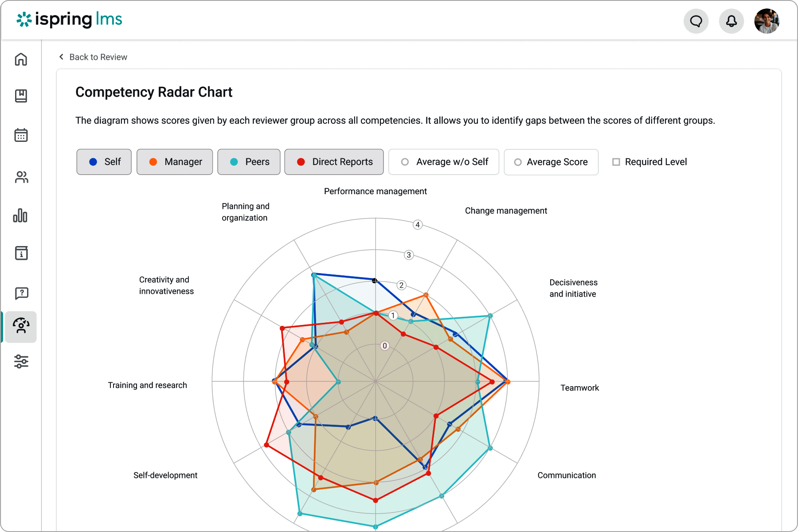Viewport: 798px width, 532px height.
Task: Click the ispring lms logo
Action: [x=69, y=20]
